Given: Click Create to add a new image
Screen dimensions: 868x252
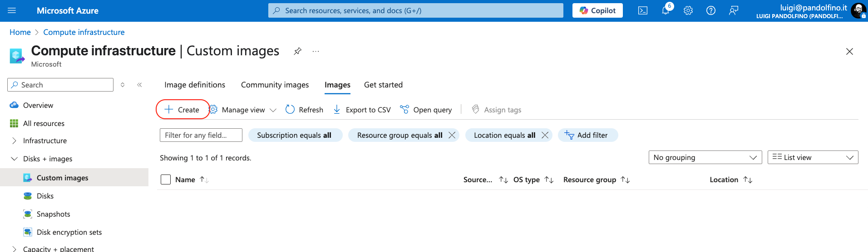Looking at the screenshot, I should coord(182,110).
